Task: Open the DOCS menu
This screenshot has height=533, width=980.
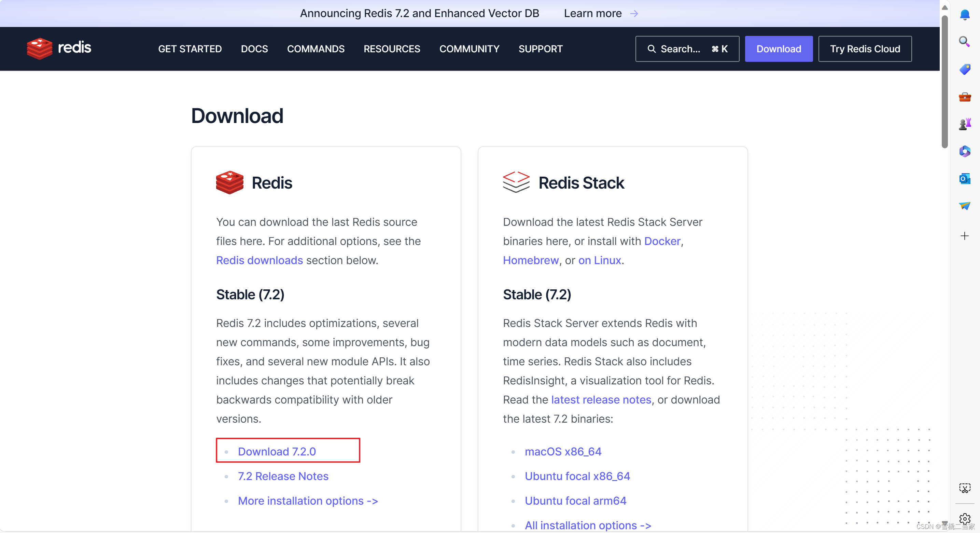Action: click(254, 49)
